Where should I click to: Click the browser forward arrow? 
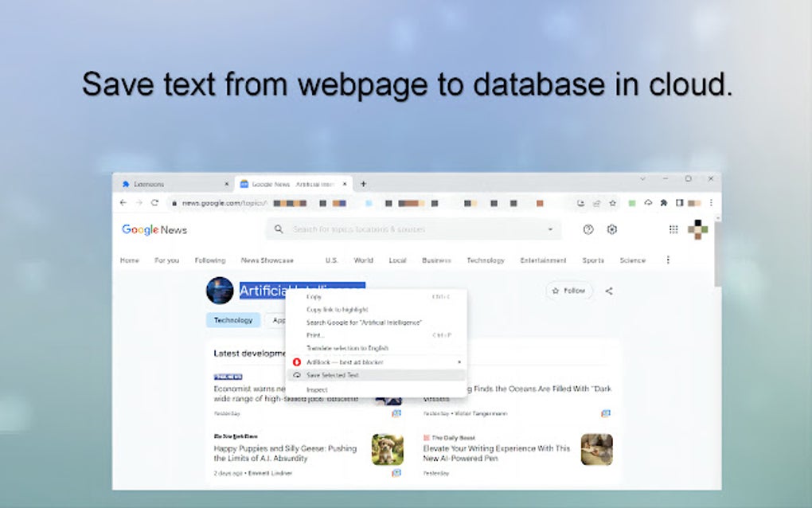tap(139, 203)
